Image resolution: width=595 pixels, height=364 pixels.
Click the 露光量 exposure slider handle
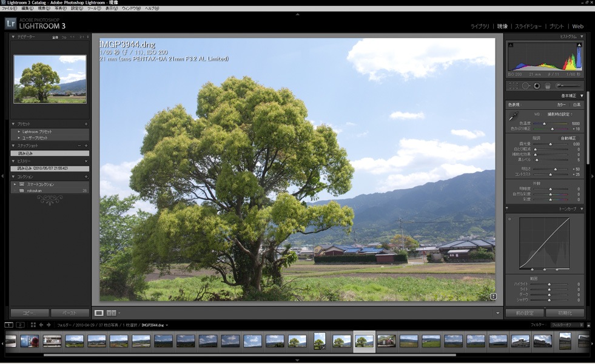(550, 144)
